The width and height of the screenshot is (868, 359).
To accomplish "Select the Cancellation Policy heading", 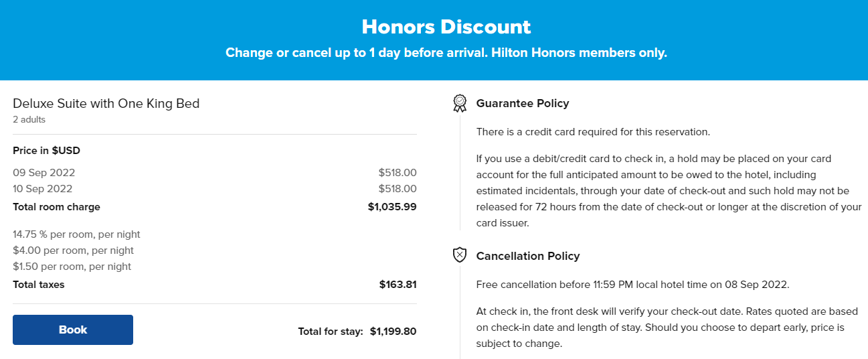I will pos(528,256).
